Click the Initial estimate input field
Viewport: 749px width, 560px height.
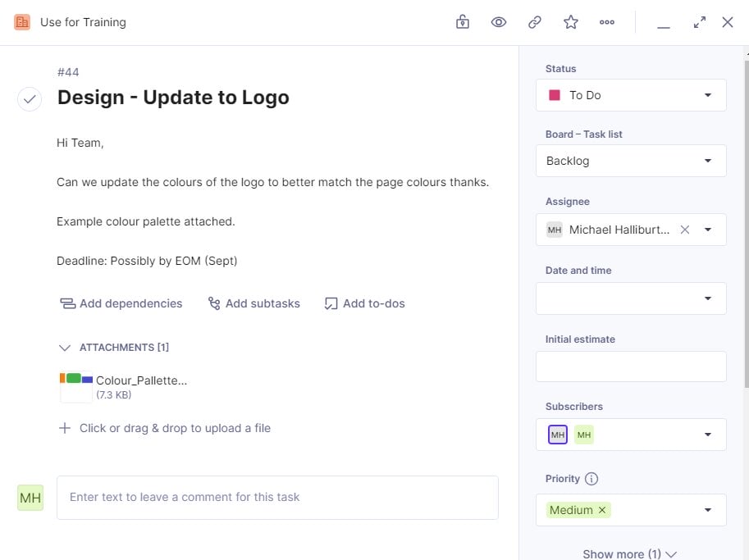(x=631, y=367)
